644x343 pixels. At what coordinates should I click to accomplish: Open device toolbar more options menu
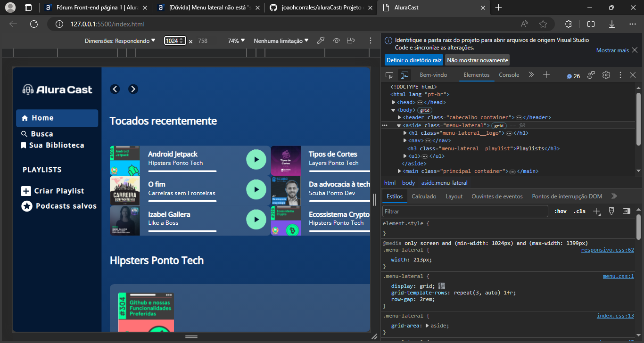[371, 41]
